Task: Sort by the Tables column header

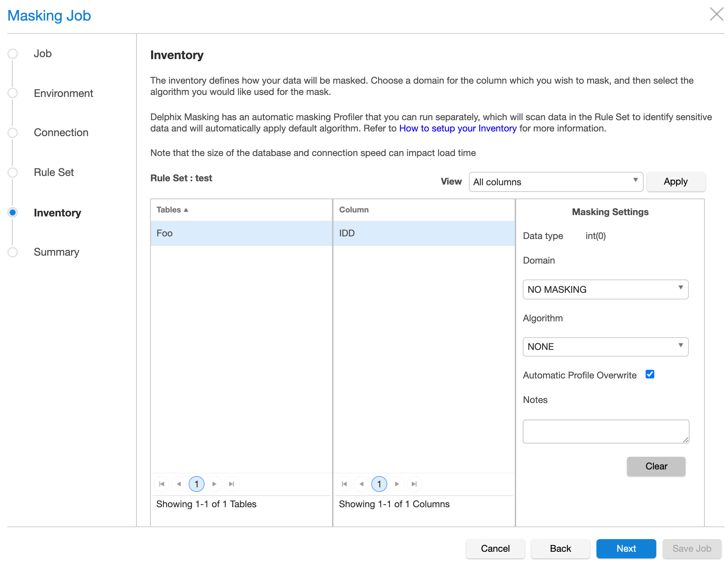Action: click(x=169, y=210)
